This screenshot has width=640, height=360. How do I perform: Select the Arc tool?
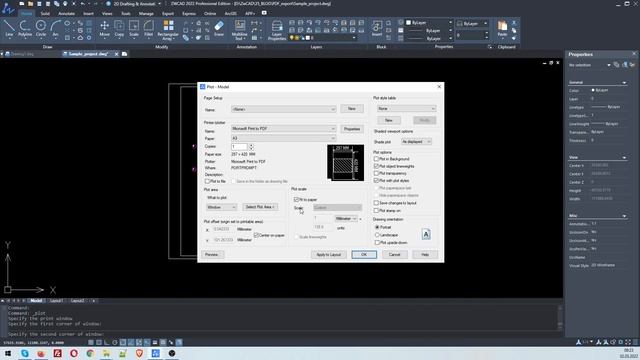coord(55,29)
